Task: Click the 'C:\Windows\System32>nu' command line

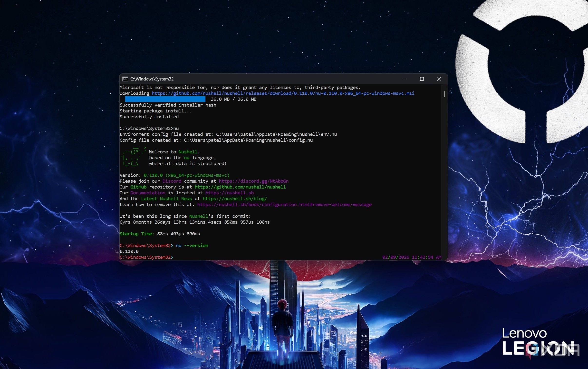Action: click(149, 128)
